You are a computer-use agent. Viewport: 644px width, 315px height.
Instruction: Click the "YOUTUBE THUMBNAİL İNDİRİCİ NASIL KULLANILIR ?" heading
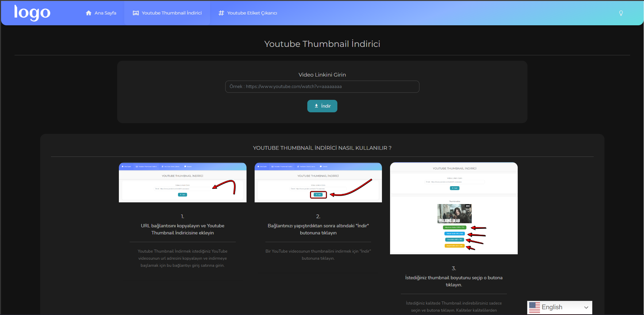322,148
